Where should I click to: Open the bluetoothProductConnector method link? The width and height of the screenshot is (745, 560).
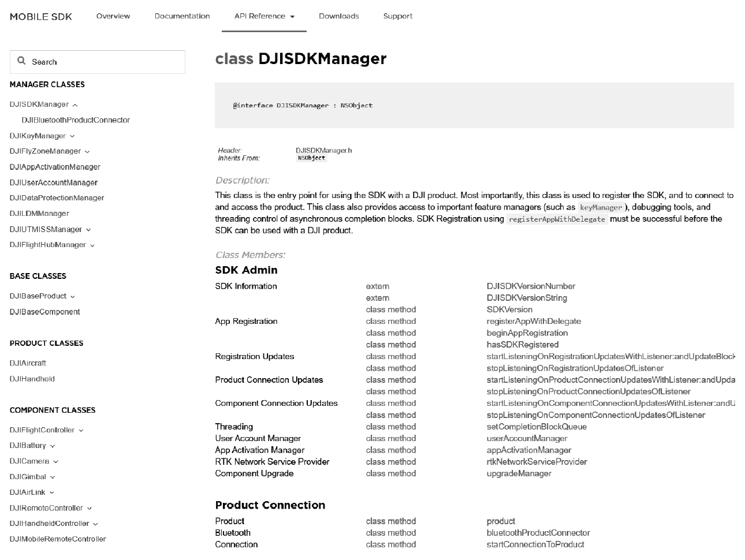[538, 533]
